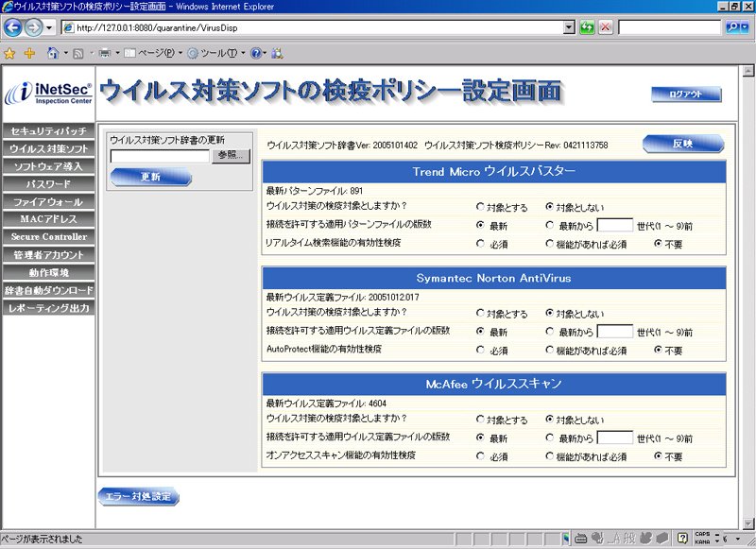The height and width of the screenshot is (549, 756).
Task: Select 必須 for Trend Micro realtime check
Action: pyautogui.click(x=480, y=244)
